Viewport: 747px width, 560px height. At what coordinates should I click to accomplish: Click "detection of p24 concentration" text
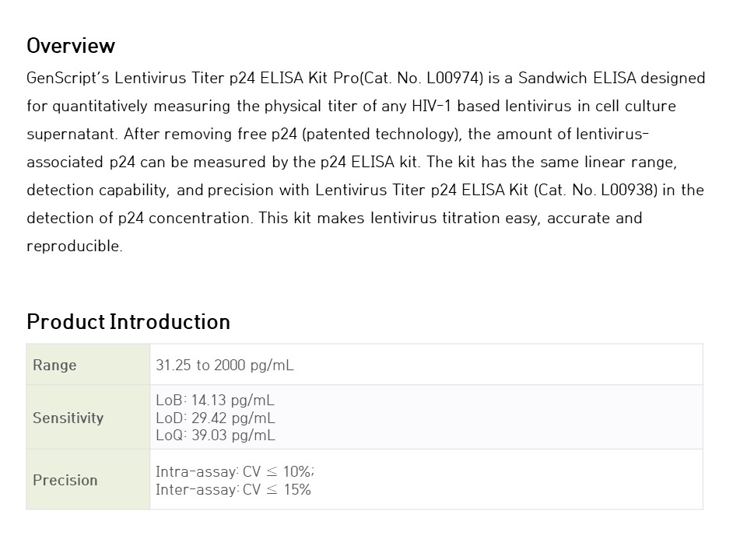coord(139,218)
